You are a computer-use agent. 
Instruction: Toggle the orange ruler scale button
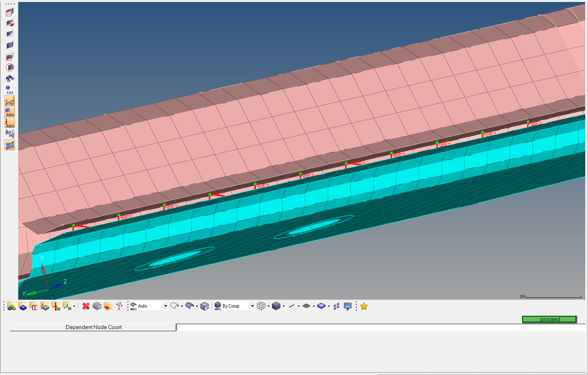[x=10, y=101]
